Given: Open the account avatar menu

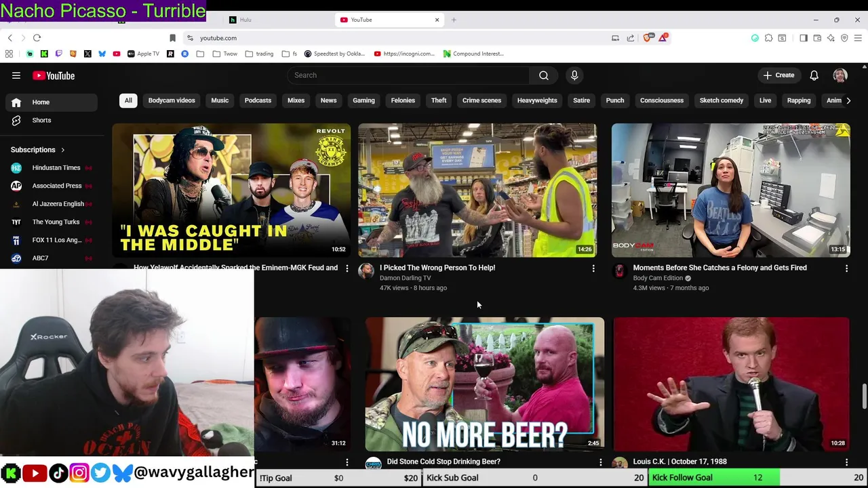Looking at the screenshot, I should 840,75.
